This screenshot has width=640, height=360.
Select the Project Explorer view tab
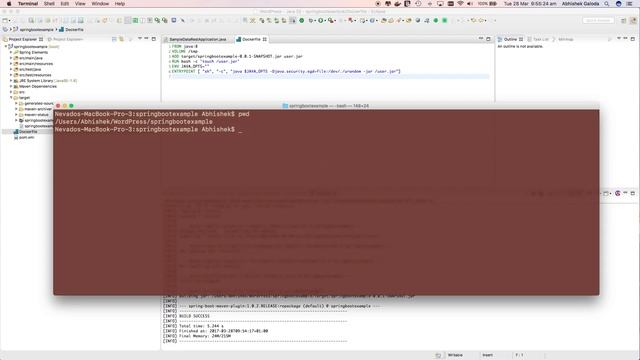pos(23,39)
